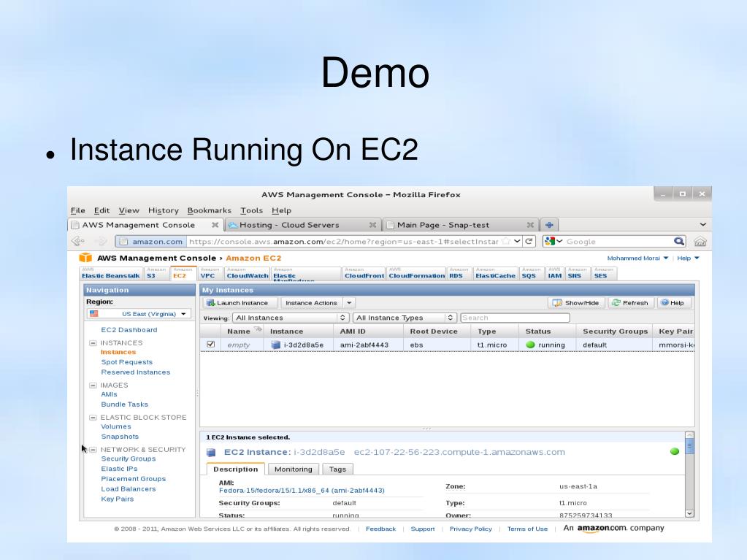747x560 pixels.
Task: Collapse the ELASTIC BLOCK STORE section
Action: (x=93, y=418)
